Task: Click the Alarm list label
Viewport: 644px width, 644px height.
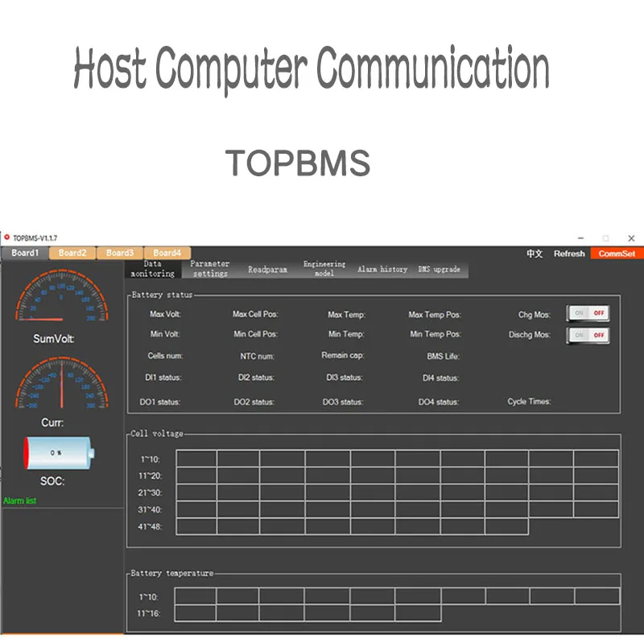Action: pyautogui.click(x=19, y=501)
